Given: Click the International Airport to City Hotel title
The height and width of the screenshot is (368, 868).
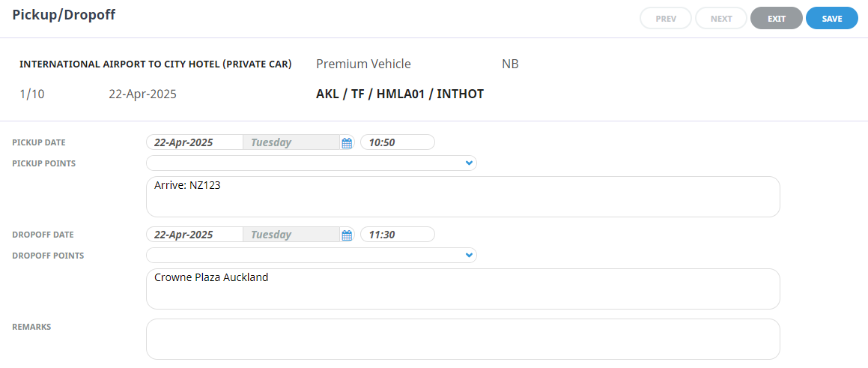Looking at the screenshot, I should pos(155,64).
